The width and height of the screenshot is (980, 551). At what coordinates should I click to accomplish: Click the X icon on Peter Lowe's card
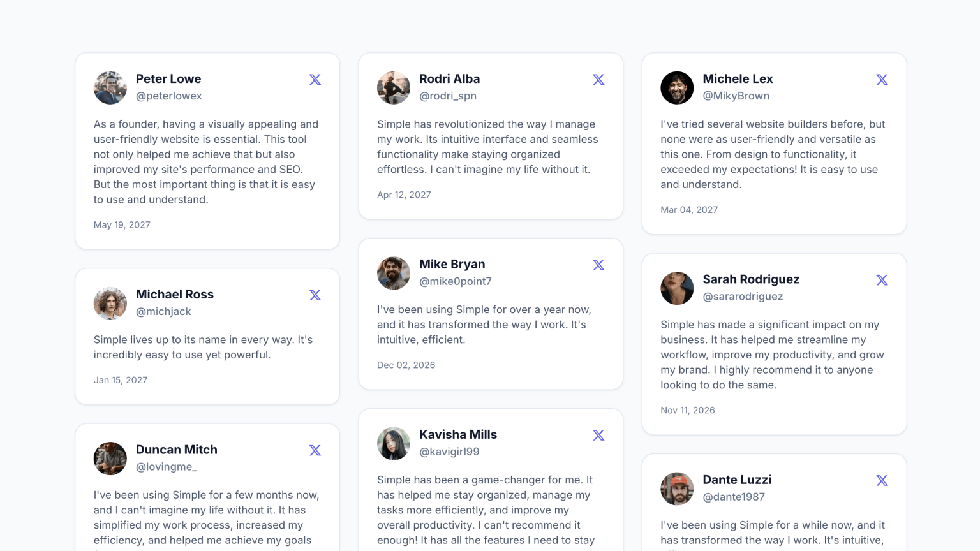(x=315, y=80)
